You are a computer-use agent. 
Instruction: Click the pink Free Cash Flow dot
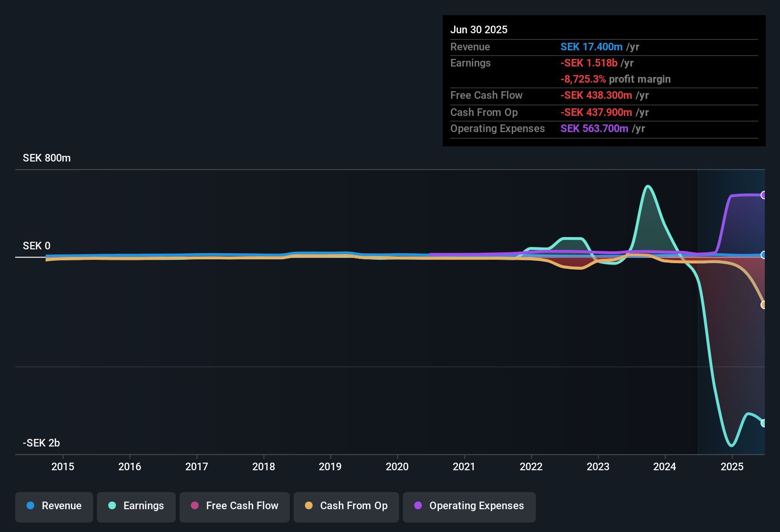click(x=195, y=505)
